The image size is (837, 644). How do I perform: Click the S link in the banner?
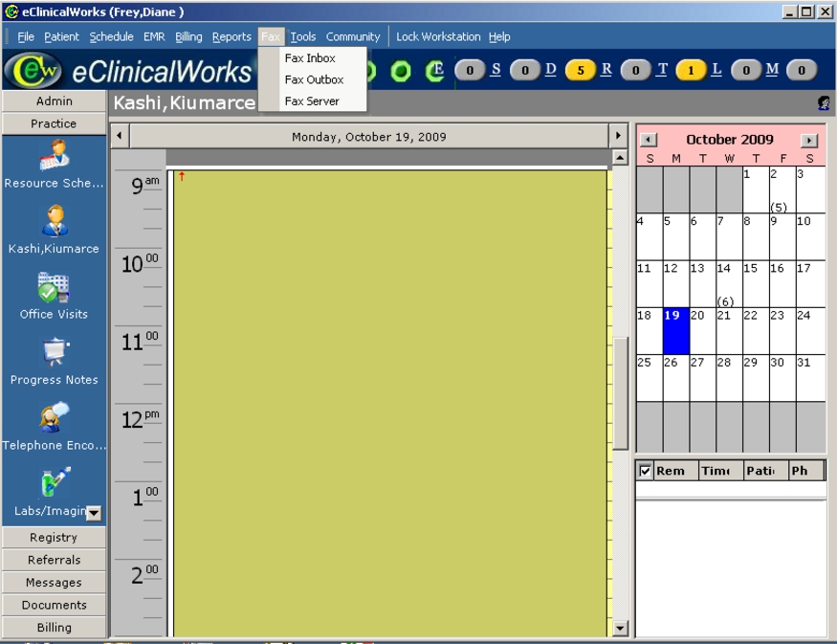(496, 70)
